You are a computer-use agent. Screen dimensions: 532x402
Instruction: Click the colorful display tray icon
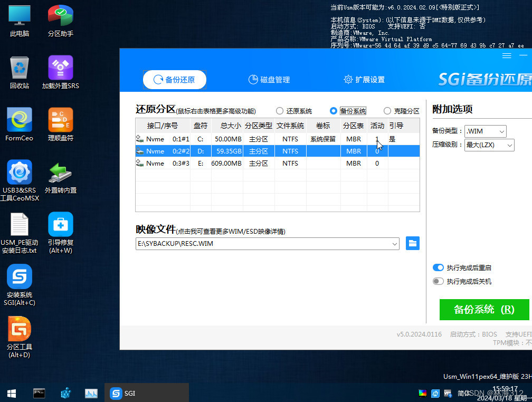pyautogui.click(x=422, y=393)
